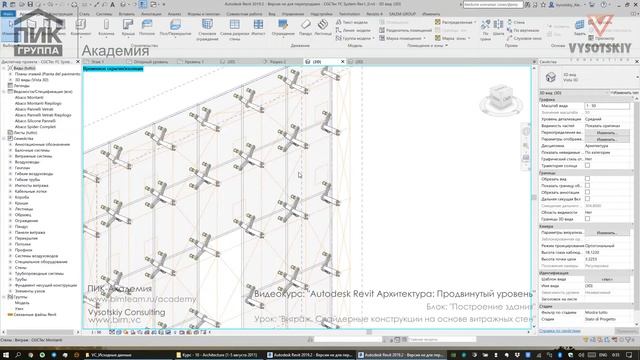Click Opening By Face (По грани) icon
This screenshot has width=640, height=360.
(485, 24)
